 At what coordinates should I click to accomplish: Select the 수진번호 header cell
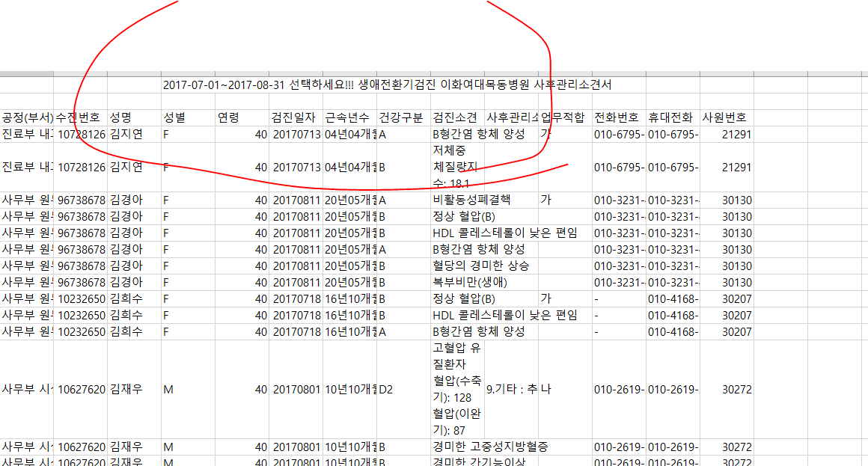[x=80, y=117]
